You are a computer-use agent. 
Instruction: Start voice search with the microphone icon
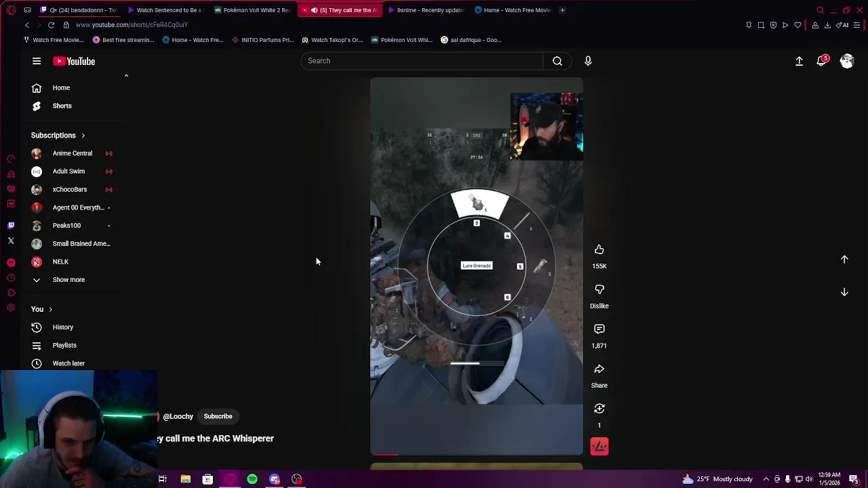tap(588, 61)
